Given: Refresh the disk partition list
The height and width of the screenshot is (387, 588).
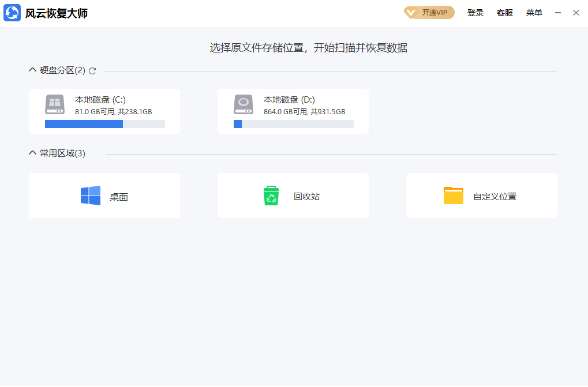Looking at the screenshot, I should coord(92,71).
